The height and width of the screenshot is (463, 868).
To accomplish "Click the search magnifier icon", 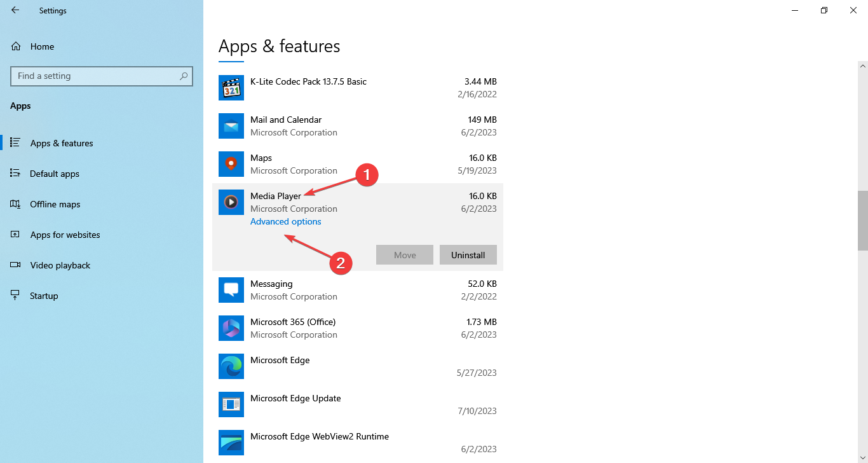I will click(x=184, y=76).
